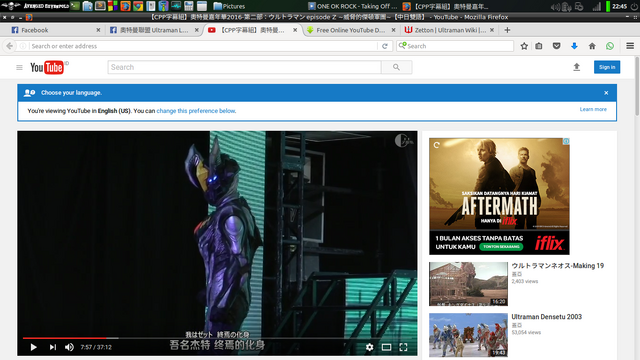The width and height of the screenshot is (640, 360).
Task: Open the Ultraman Densetu 2003 title link
Action: click(x=547, y=317)
